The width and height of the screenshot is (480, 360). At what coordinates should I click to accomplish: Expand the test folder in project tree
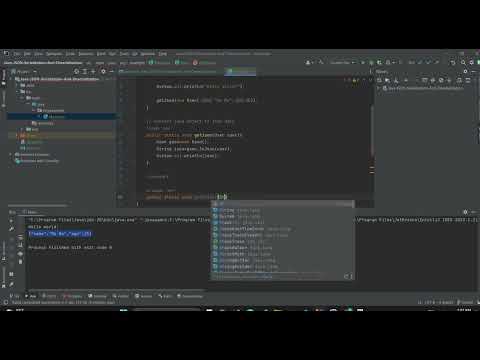23,129
